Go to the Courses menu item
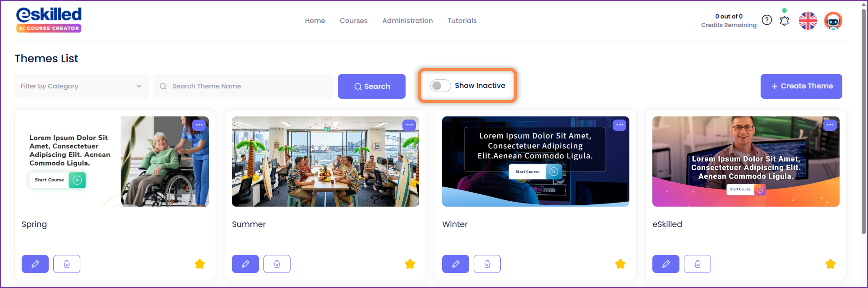Image resolution: width=868 pixels, height=288 pixels. [x=354, y=20]
